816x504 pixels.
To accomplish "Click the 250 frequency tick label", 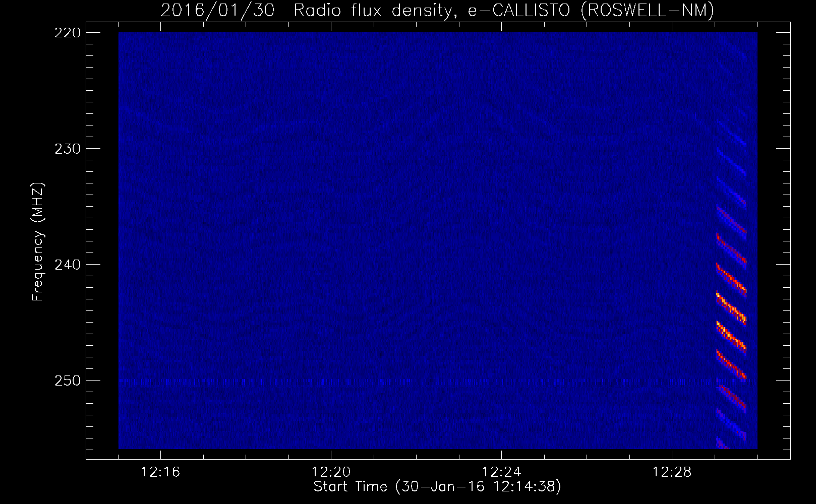I will (67, 381).
